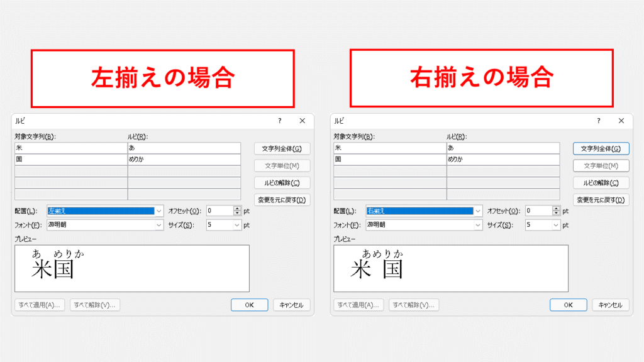Image resolution: width=644 pixels, height=362 pixels.
Task: Click 変更を元に戻す(D) in the 右揃え dialog
Action: [601, 200]
